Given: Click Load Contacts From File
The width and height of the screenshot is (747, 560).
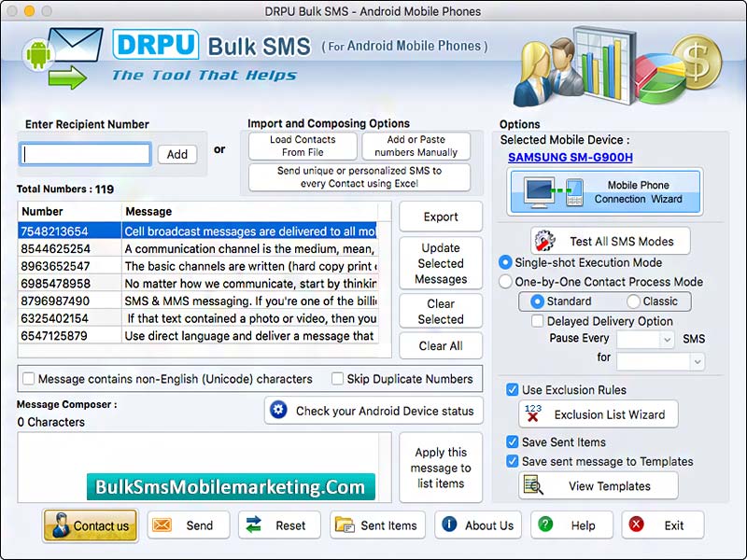Looking at the screenshot, I should 303,146.
